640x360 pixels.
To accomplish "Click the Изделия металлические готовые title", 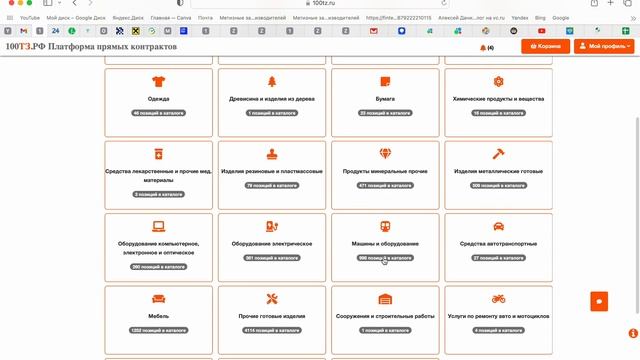I will tap(498, 171).
